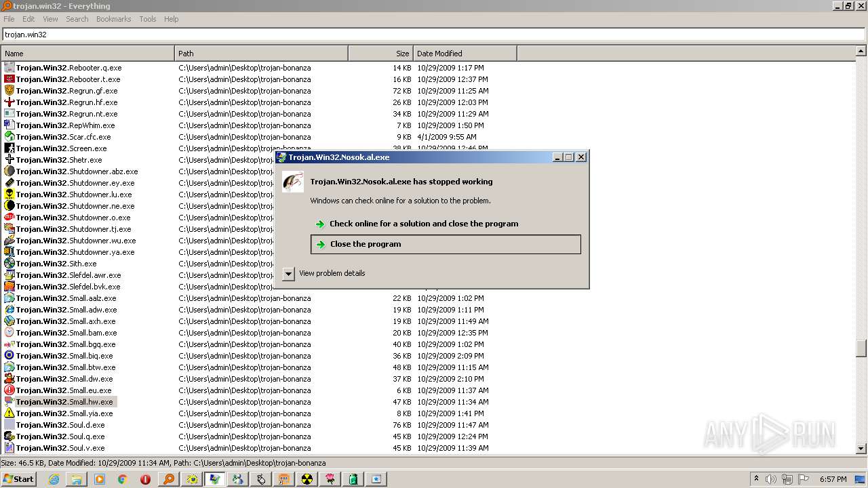Select icon of Trojan.Win32.Screen.exe
Image resolution: width=868 pixels, height=488 pixels.
point(9,148)
